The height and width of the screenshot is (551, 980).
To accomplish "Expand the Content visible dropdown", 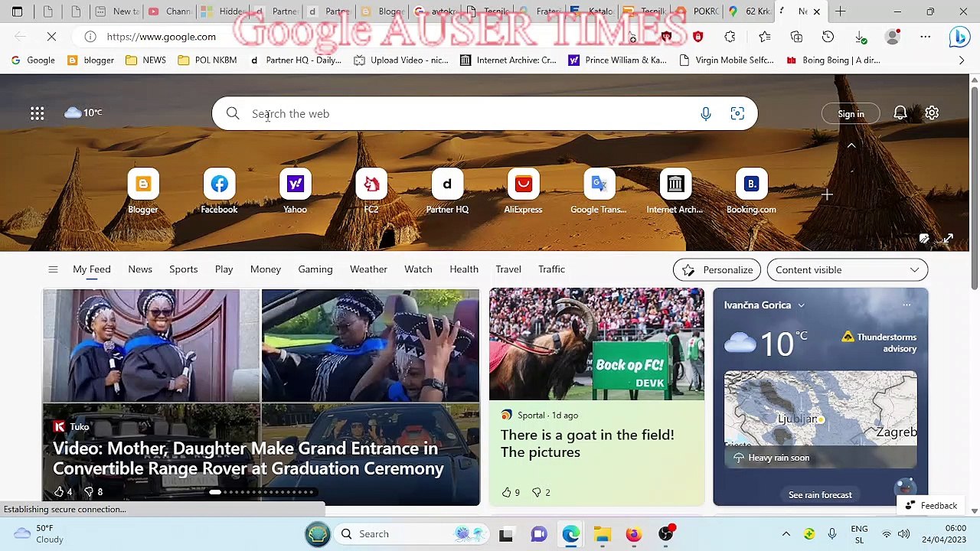I will pyautogui.click(x=848, y=269).
